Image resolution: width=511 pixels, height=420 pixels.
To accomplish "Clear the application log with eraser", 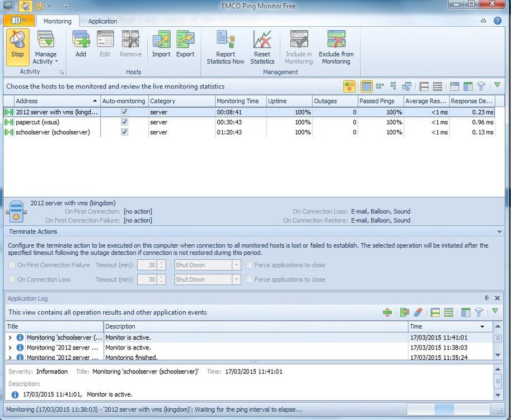I will coord(418,312).
